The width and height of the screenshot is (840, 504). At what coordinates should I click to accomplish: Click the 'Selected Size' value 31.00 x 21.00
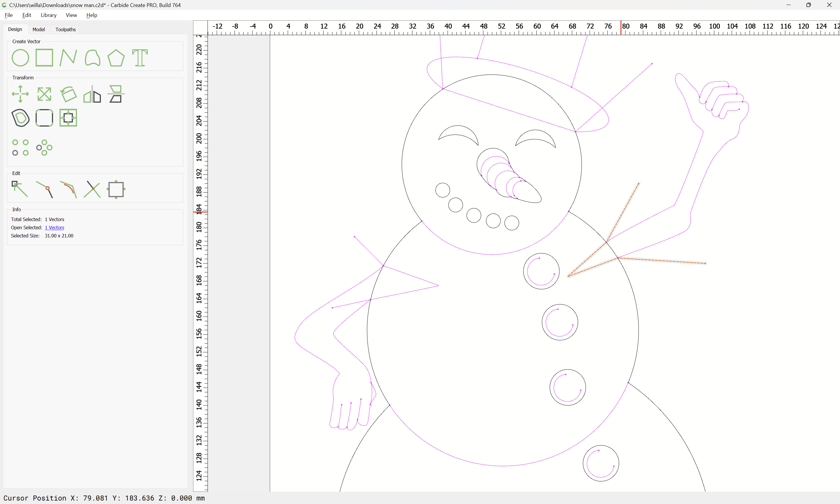[59, 236]
